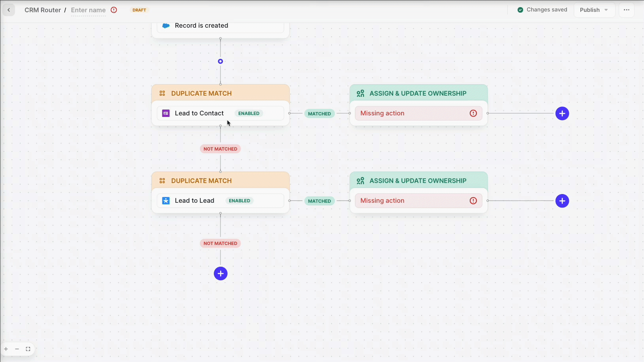
Task: Select first ASSIGN & UPDATE OWNERSHIP header
Action: [x=418, y=93]
